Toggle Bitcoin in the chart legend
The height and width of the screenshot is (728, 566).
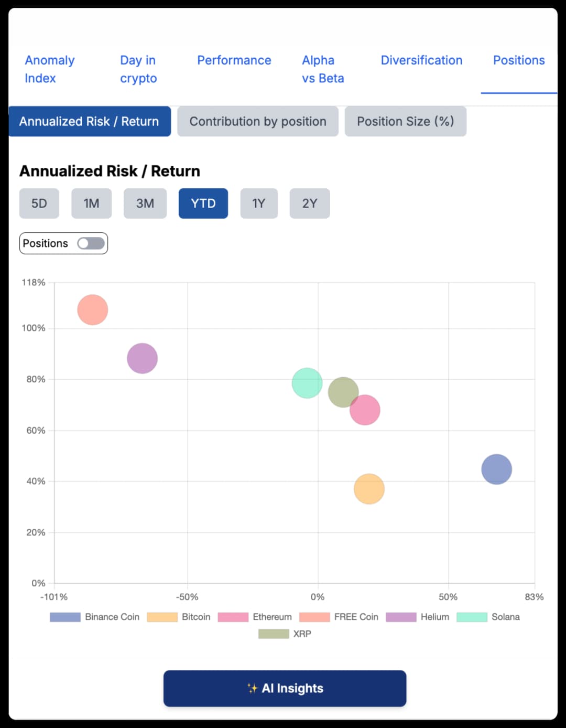click(x=162, y=617)
